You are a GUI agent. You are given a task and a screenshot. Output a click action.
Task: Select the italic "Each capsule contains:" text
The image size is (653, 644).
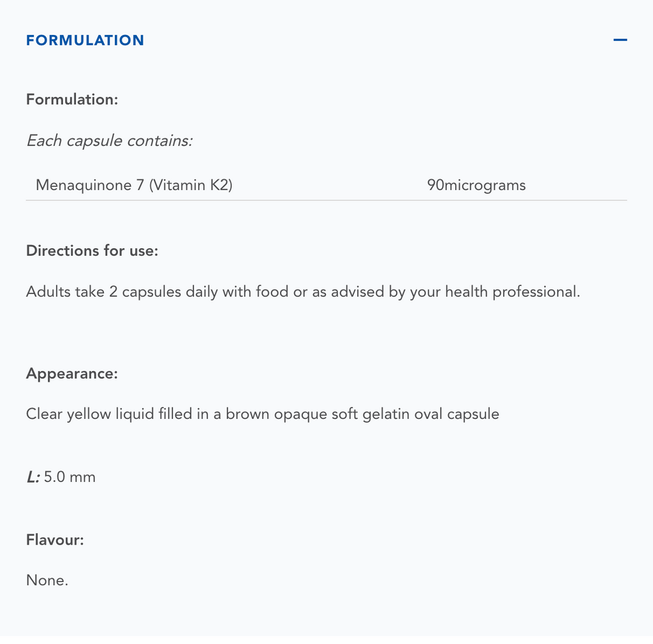tap(109, 141)
